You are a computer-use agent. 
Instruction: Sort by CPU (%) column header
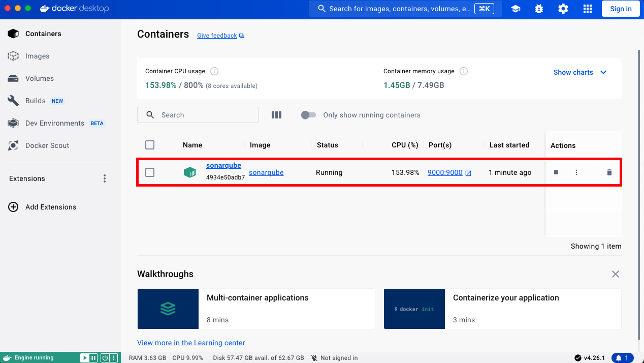tap(405, 145)
